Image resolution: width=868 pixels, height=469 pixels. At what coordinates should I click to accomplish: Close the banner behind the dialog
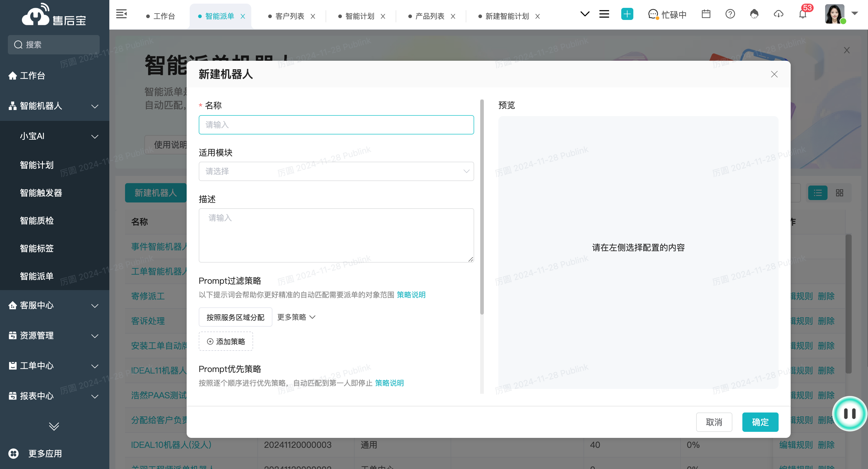point(847,50)
